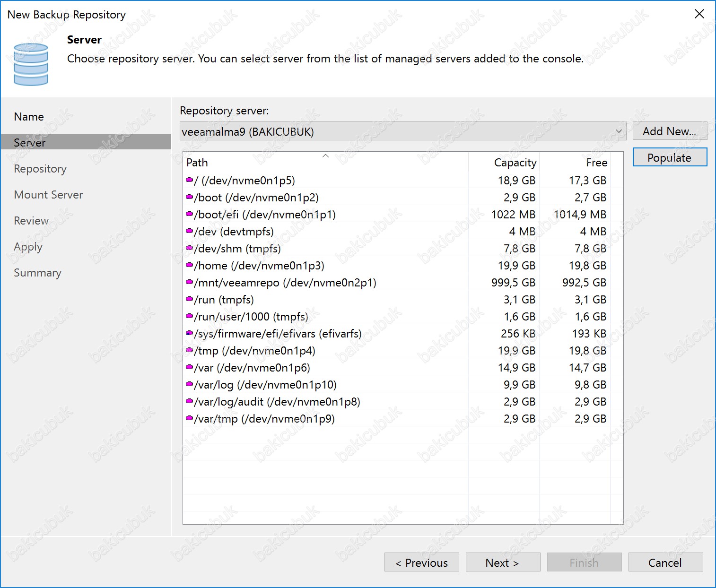Click the disk icon beside /home
This screenshot has width=716, height=588.
[x=190, y=265]
